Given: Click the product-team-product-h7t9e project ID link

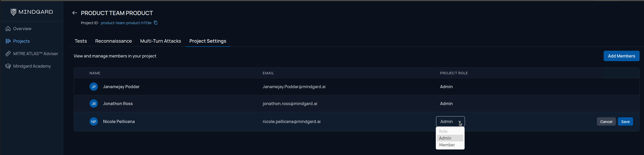Looking at the screenshot, I should (x=126, y=23).
